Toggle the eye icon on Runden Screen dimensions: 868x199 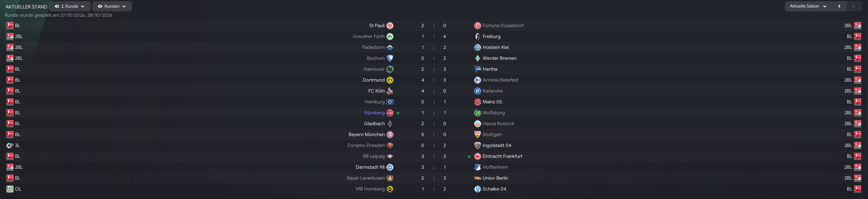[100, 6]
